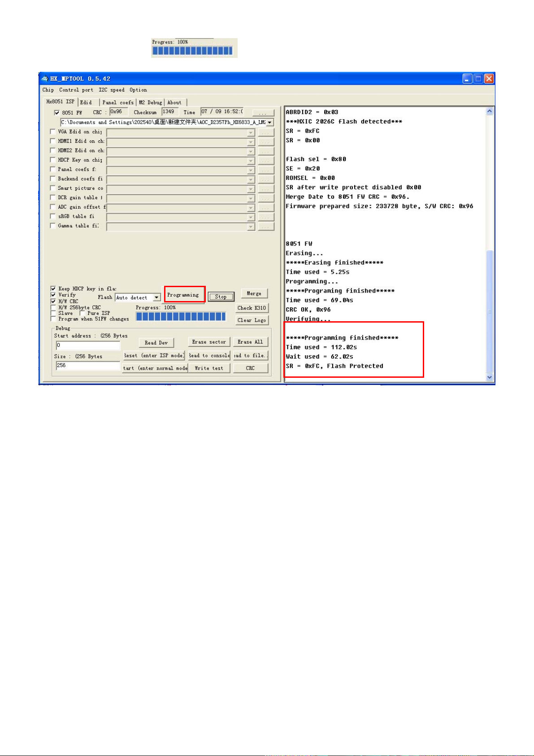The height and width of the screenshot is (756, 534).
Task: Click the Erase sector button
Action: click(x=209, y=342)
